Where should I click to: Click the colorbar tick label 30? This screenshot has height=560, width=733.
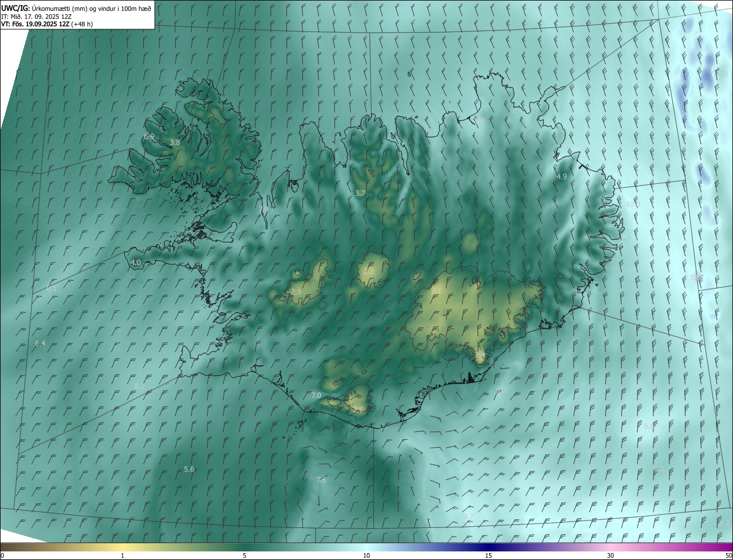(x=610, y=555)
